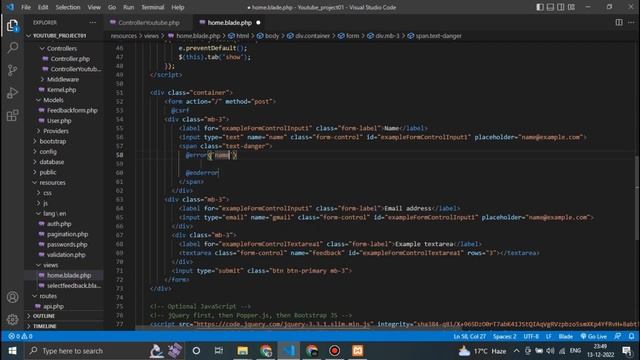Screen dimensions: 640x360
Task: Toggle primary side bar layout icon
Action: pyautogui.click(x=540, y=7)
